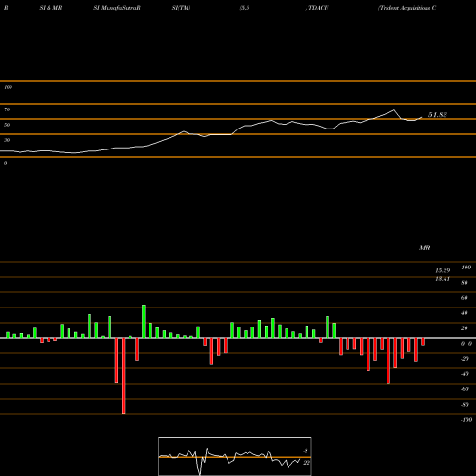Click the MR axis label -60
The image size is (476, 476).
coord(465,389)
